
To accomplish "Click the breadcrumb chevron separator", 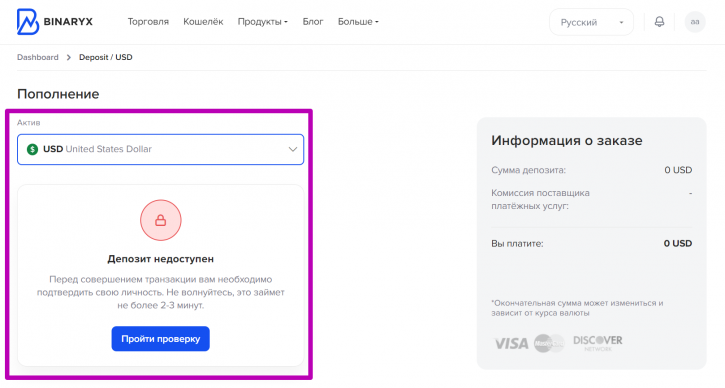I will coord(68,57).
